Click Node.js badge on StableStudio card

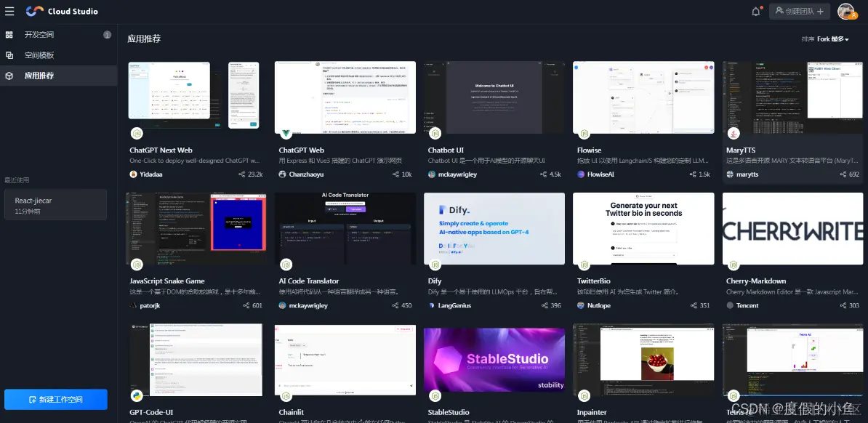point(435,395)
